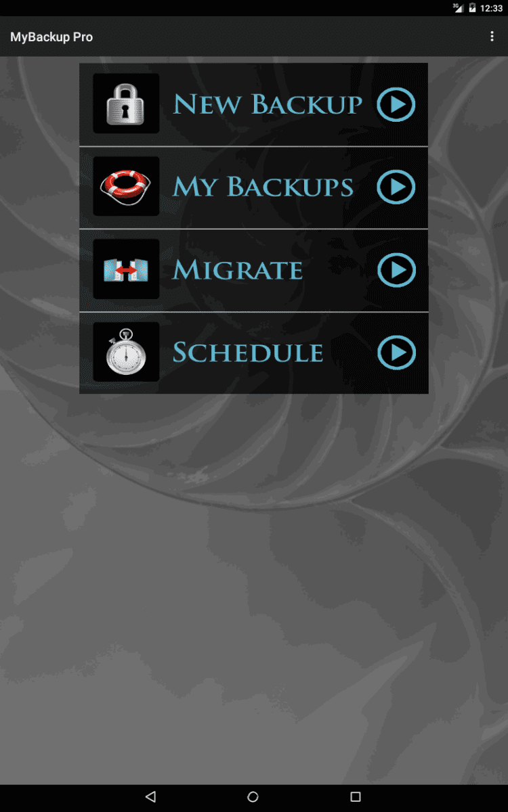
Task: Open the My Backups text label
Action: (x=263, y=187)
